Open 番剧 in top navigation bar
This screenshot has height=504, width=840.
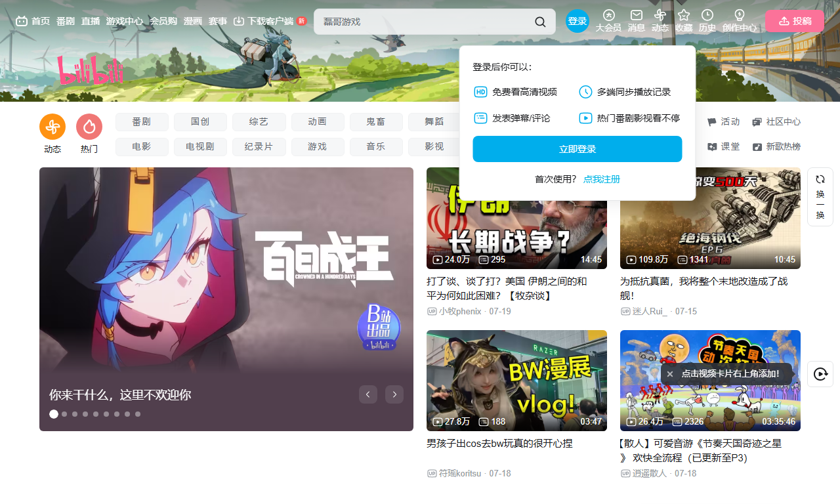[x=66, y=21]
